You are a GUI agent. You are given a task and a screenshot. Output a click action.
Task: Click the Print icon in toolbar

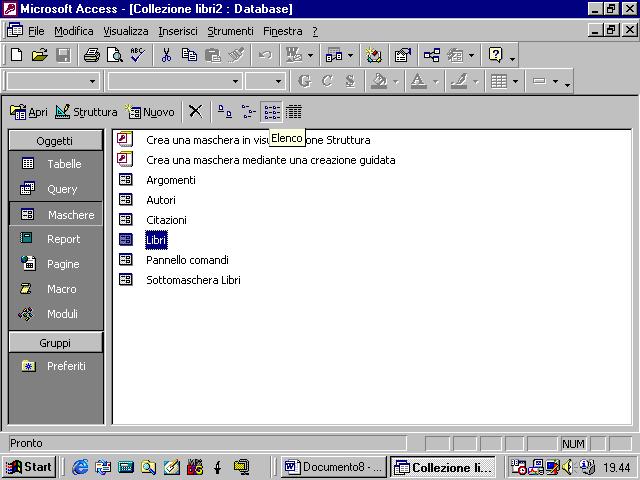point(91,55)
